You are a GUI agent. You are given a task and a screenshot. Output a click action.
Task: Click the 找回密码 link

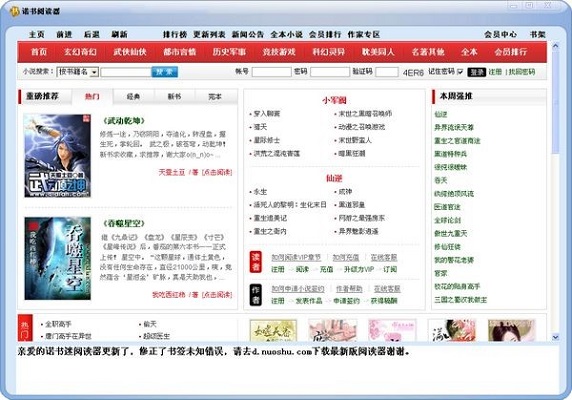pos(522,72)
